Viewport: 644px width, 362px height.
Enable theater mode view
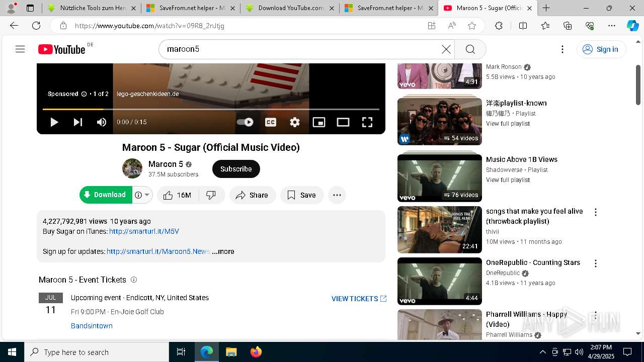click(x=343, y=122)
